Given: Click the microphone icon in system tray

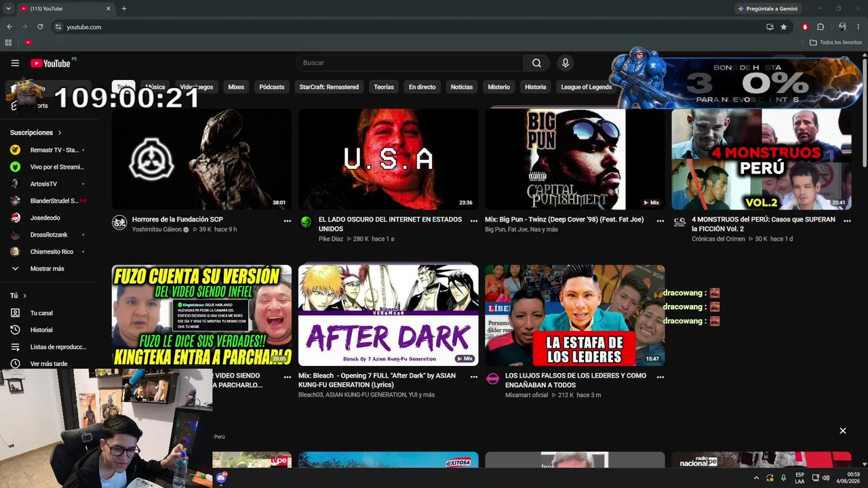Looking at the screenshot, I should (x=783, y=478).
